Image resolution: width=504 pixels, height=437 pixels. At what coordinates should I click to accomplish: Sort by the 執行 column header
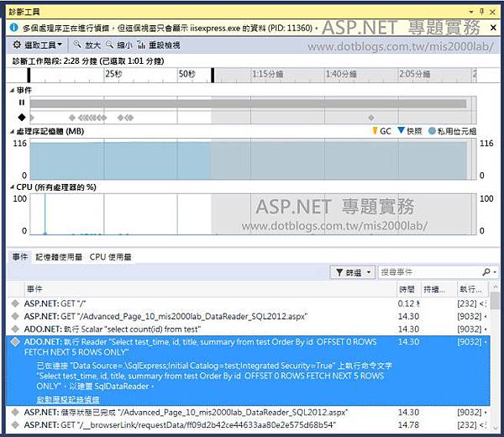point(472,289)
